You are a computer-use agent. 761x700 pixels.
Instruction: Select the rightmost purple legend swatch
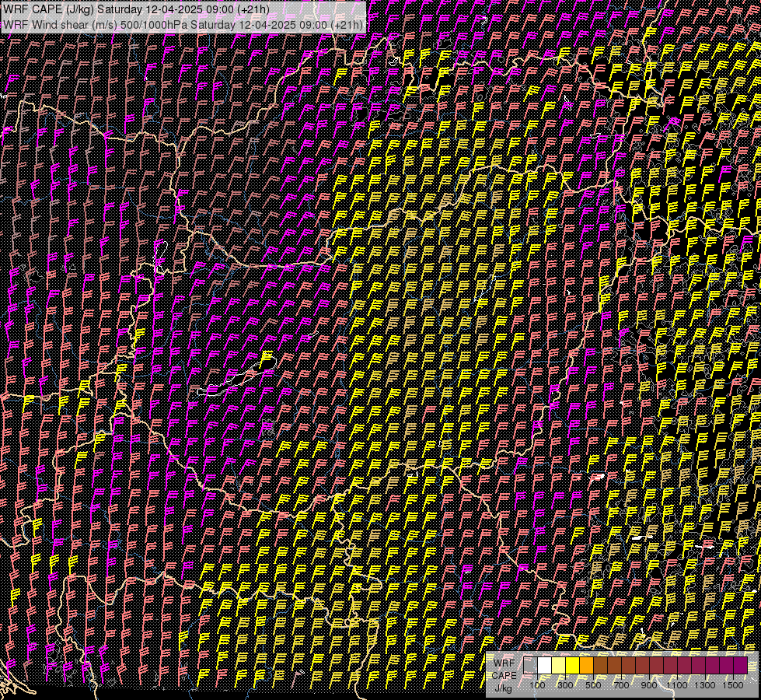pyautogui.click(x=741, y=666)
